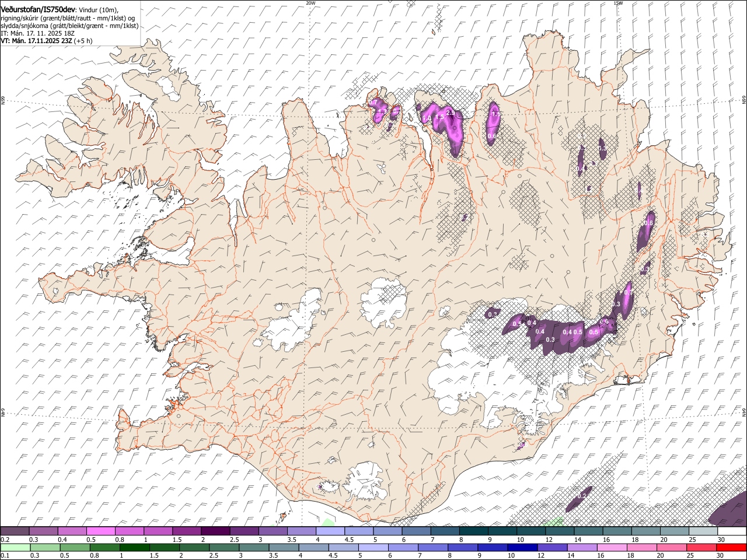The image size is (747, 560).
Task: Select the 25 swatch in bottom legend row
Action: tap(701, 548)
